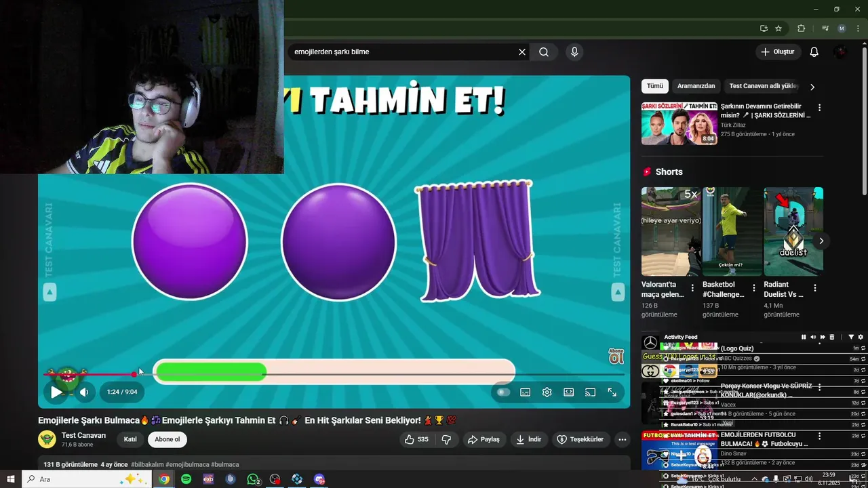This screenshot has height=488, width=868.
Task: Open the Chrome extensions puzzle menu
Action: [801, 28]
